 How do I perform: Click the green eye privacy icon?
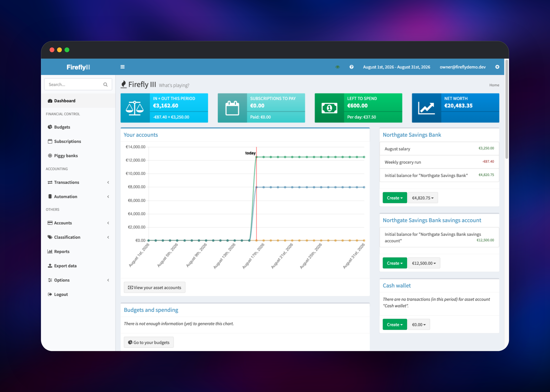[337, 67]
